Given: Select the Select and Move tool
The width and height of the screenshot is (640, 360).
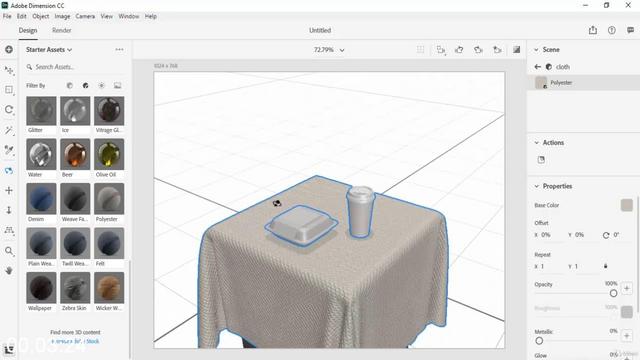Looking at the screenshot, I should tap(9, 70).
